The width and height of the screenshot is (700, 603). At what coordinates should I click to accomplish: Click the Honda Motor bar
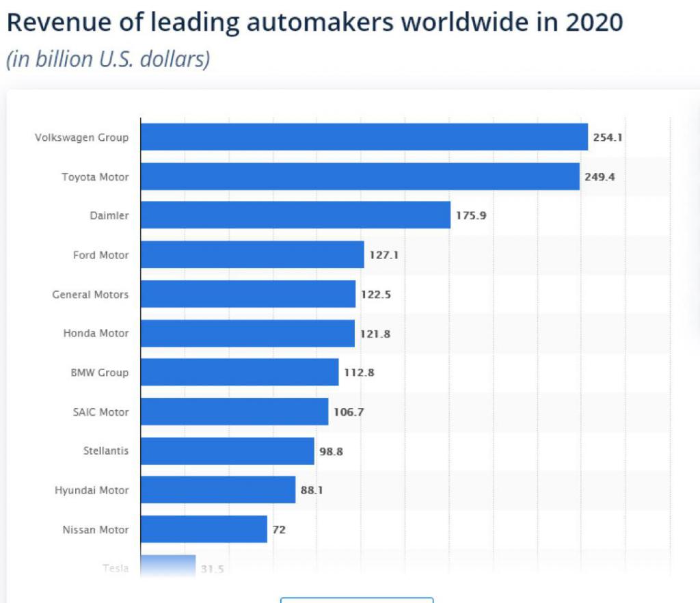point(247,334)
